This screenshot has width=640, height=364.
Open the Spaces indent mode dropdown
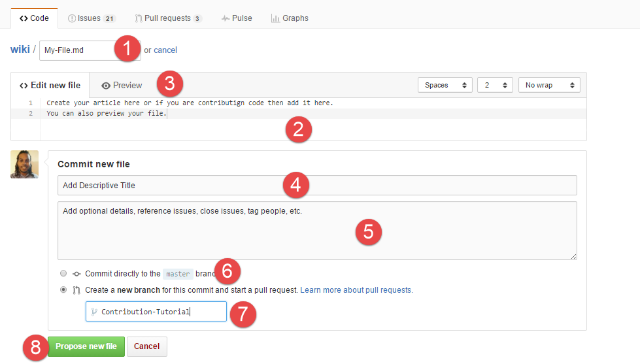[445, 85]
